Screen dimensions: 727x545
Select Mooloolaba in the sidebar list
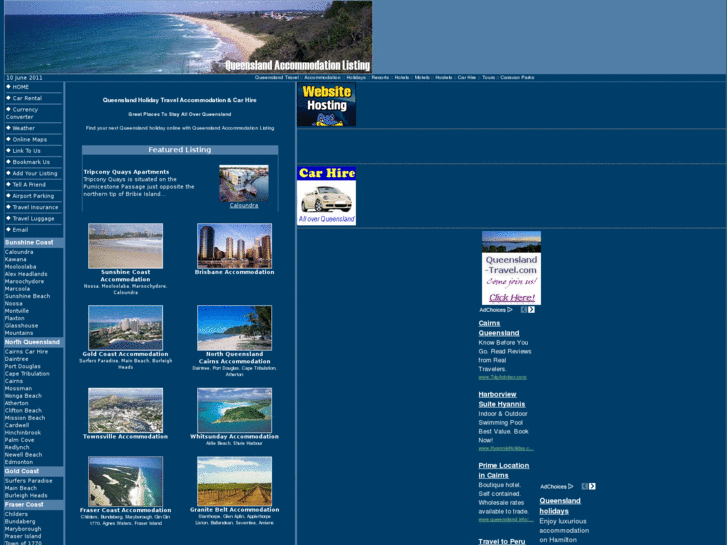pyautogui.click(x=20, y=267)
